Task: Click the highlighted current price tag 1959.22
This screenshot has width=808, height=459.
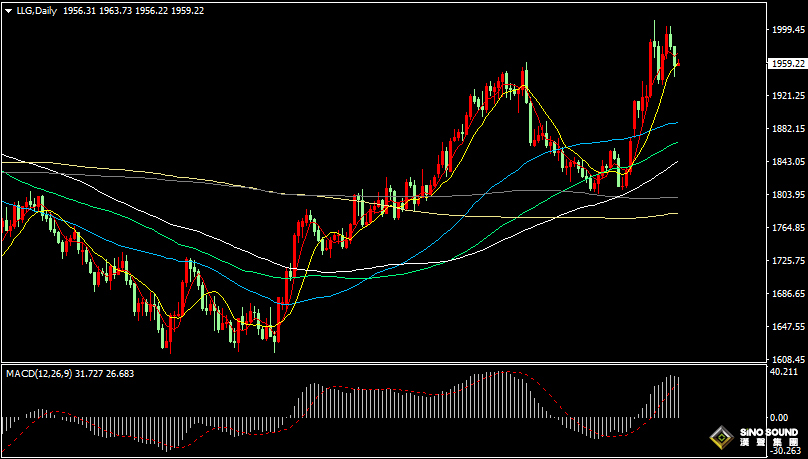Action: point(788,63)
